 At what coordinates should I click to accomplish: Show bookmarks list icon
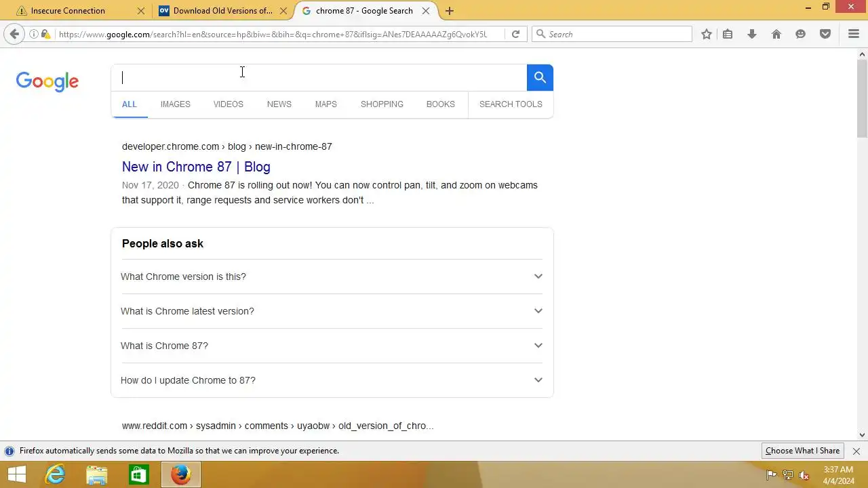(x=728, y=34)
